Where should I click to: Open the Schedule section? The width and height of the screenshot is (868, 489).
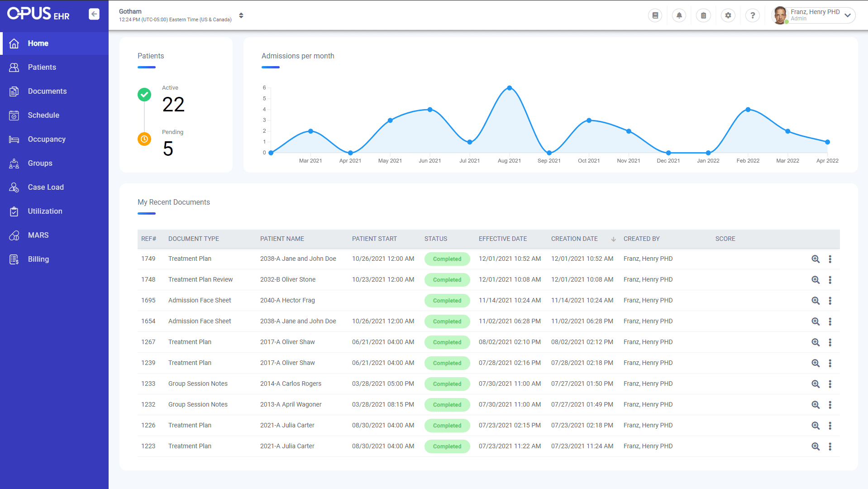(x=43, y=115)
